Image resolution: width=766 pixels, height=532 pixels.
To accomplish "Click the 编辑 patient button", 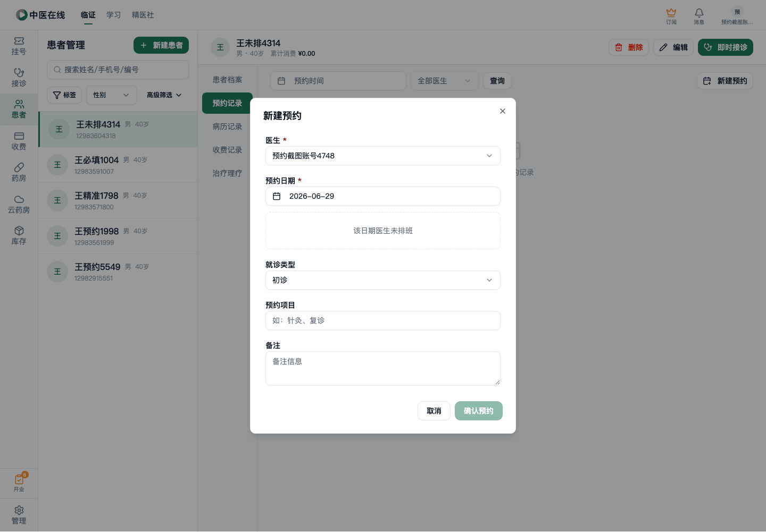I will click(673, 47).
